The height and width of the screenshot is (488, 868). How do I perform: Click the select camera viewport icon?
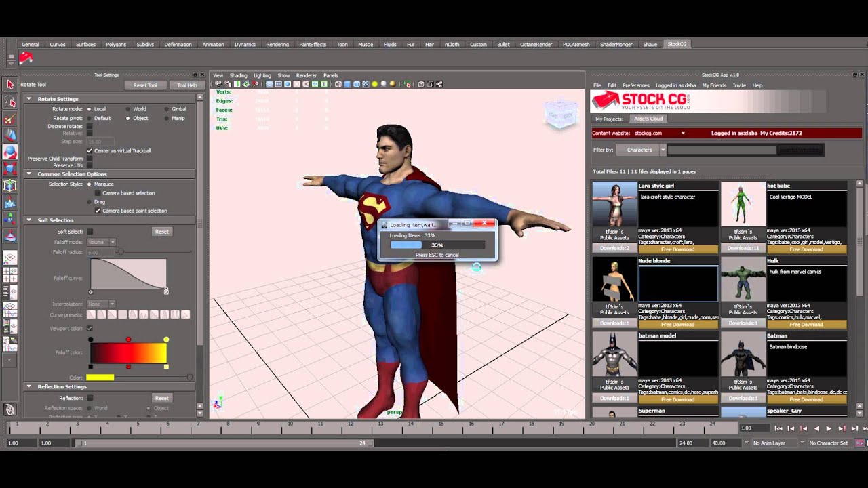click(218, 84)
